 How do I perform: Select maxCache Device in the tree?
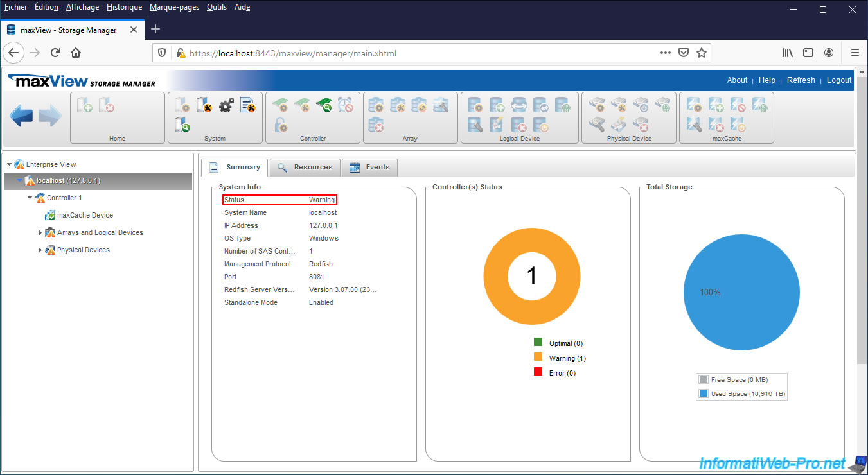coord(85,216)
